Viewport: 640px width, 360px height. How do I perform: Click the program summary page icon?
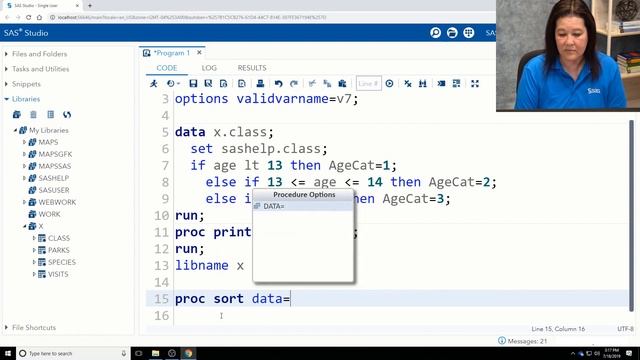[x=242, y=84]
